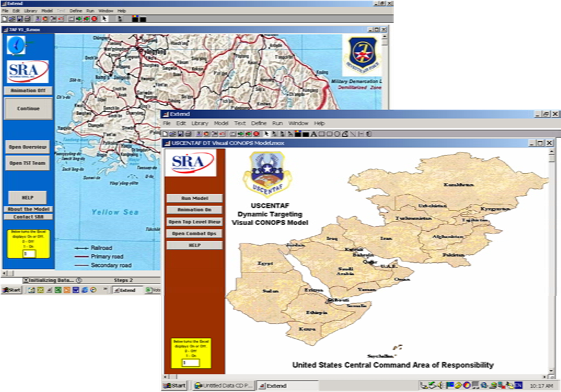
Task: Click New model icon in back Extend toolbar
Action: click(4, 19)
